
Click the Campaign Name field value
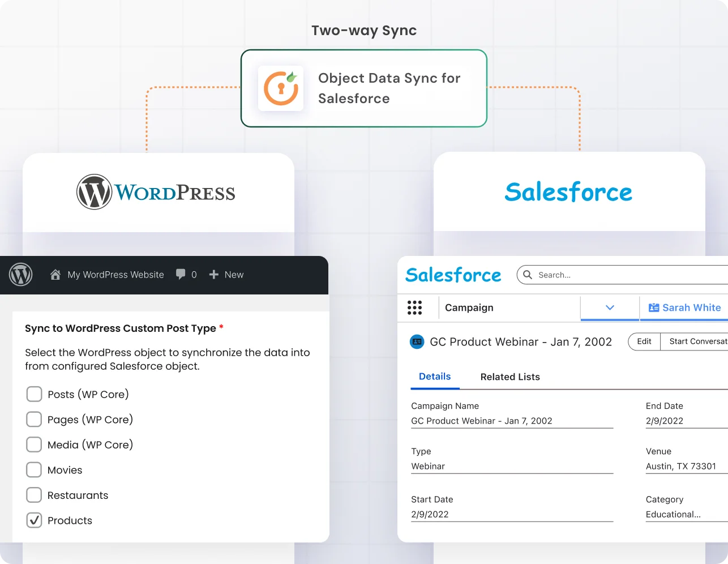[x=481, y=421]
